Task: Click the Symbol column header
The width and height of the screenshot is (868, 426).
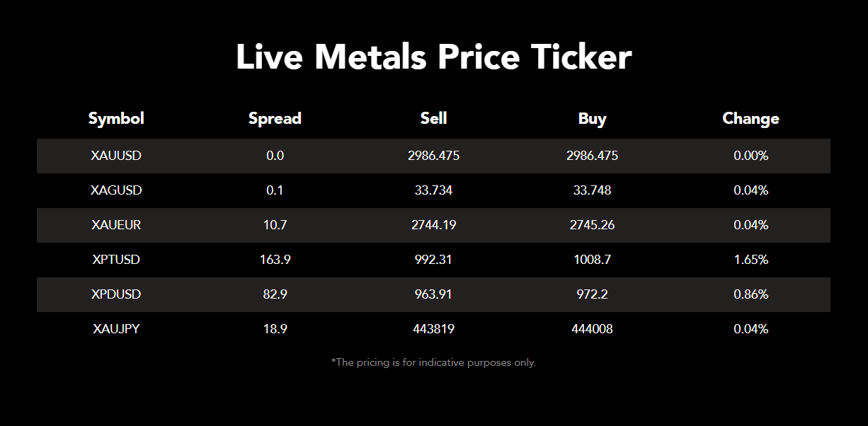Action: pyautogui.click(x=116, y=119)
